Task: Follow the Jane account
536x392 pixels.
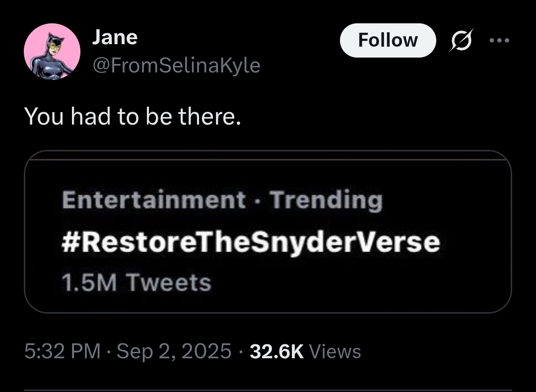Action: (388, 40)
